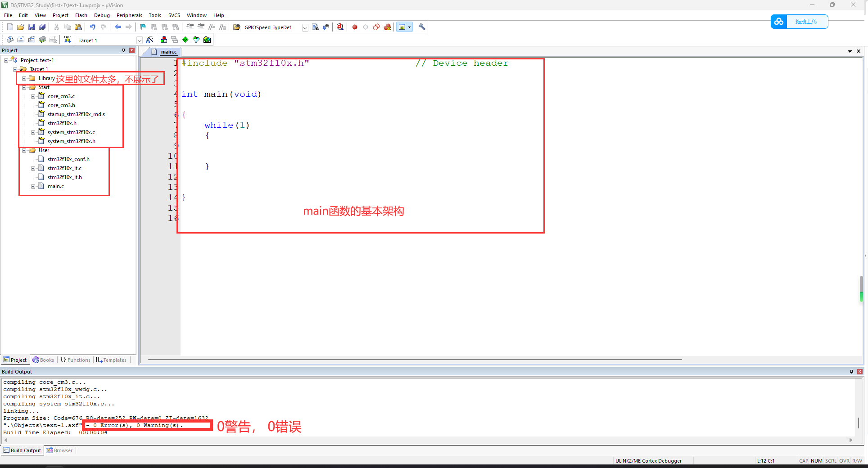Viewport: 868px width, 468px height.
Task: Paste from clipboard toolbar icon
Action: [x=78, y=27]
